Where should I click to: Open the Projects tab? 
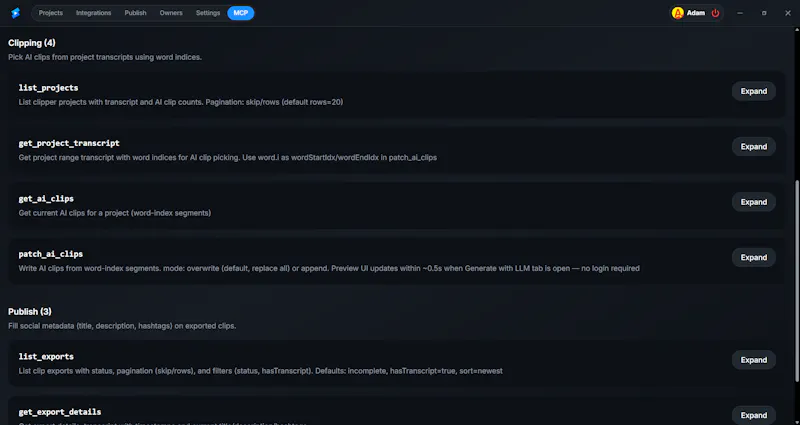tap(51, 13)
